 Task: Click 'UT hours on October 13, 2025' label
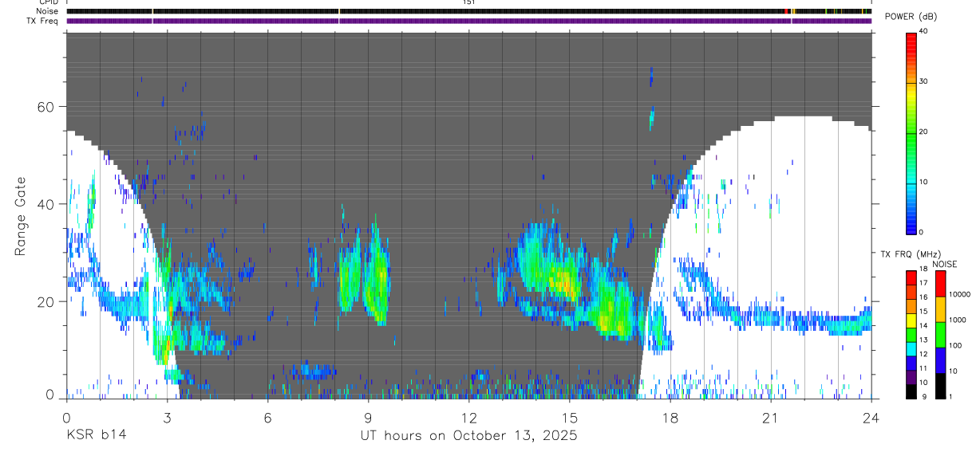tap(469, 436)
